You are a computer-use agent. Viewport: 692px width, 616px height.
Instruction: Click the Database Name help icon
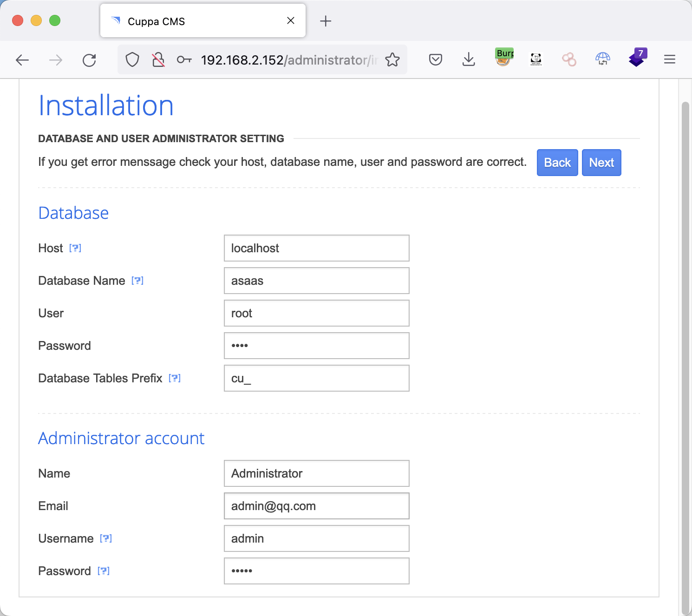137,281
